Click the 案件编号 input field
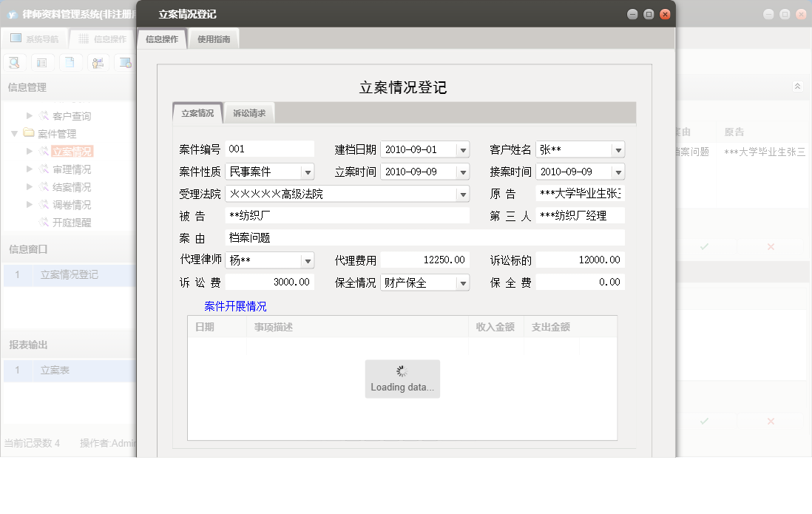The width and height of the screenshot is (812, 514). pyautogui.click(x=269, y=149)
